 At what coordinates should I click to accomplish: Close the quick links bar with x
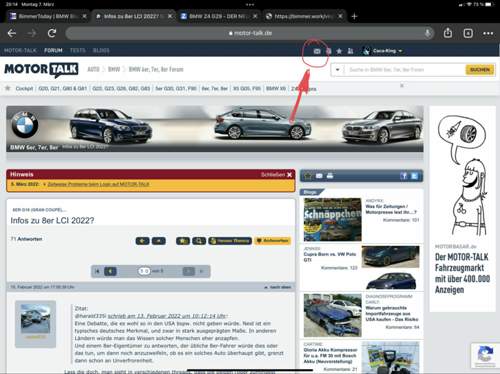tap(402, 86)
